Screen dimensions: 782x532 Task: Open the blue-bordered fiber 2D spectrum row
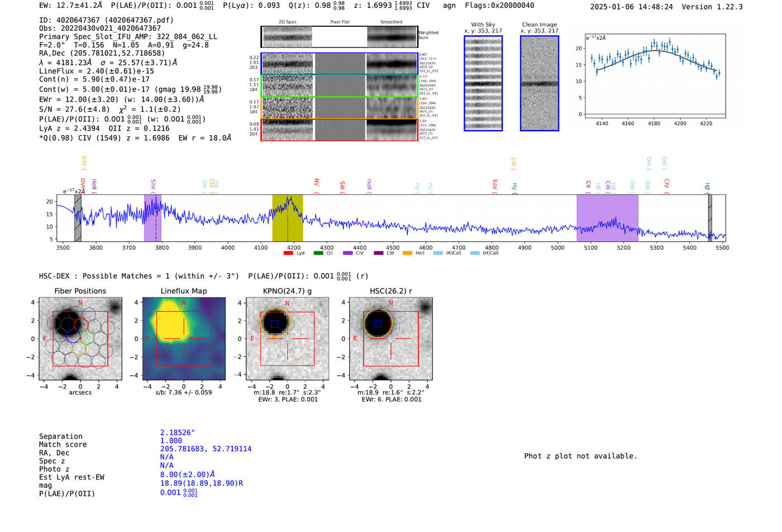point(340,64)
